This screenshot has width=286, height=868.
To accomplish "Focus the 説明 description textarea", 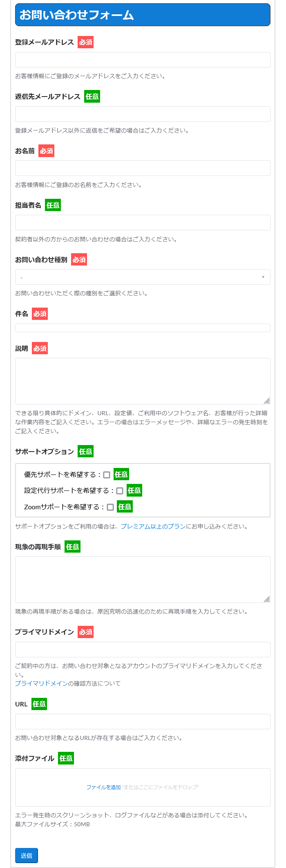I will click(142, 380).
